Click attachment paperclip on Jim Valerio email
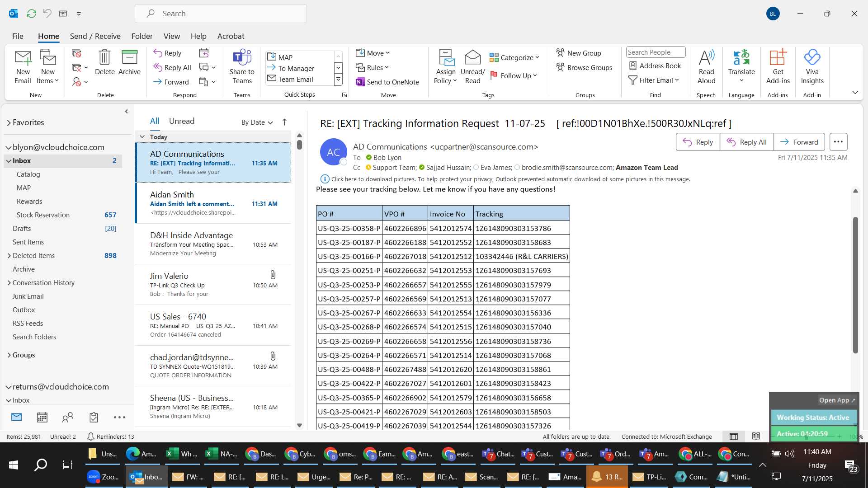 (273, 275)
